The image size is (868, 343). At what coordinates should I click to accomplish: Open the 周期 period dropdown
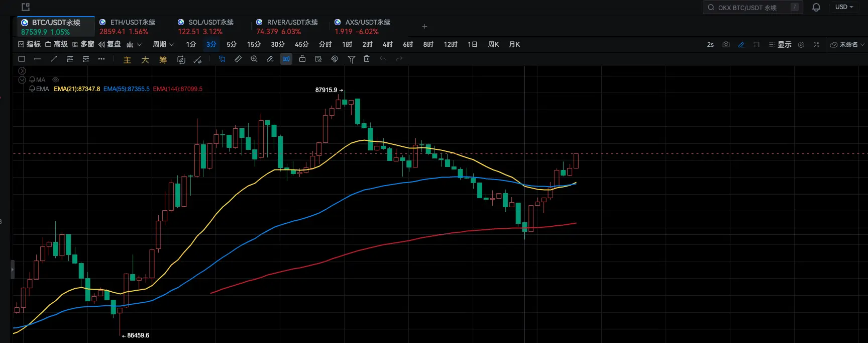[163, 44]
